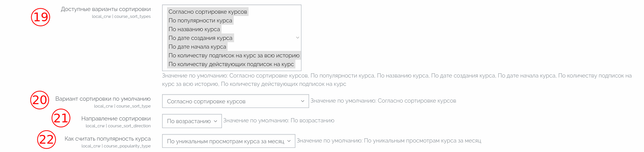The image size is (644, 152).
Task: Click the red circled number 21 marker
Action: pos(61,118)
